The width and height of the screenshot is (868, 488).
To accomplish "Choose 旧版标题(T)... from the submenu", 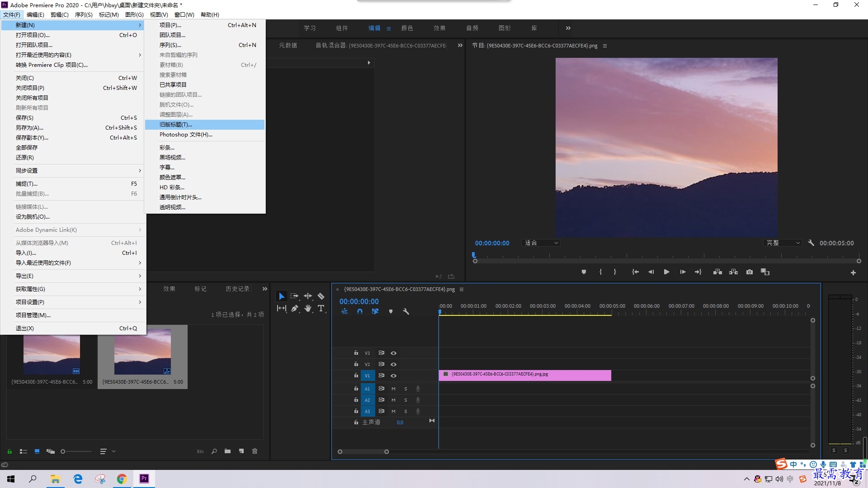I will [x=205, y=124].
